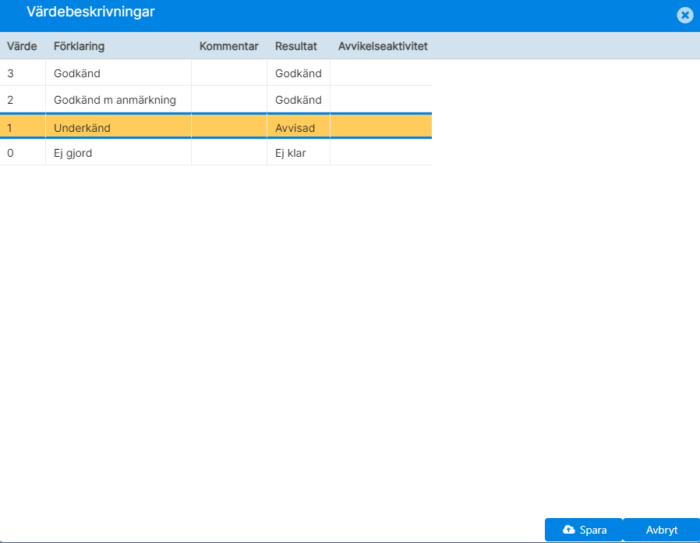Click the Kommentar cell in 'Ej gjord' row
Viewport: 700px width, 543px height.
(229, 153)
